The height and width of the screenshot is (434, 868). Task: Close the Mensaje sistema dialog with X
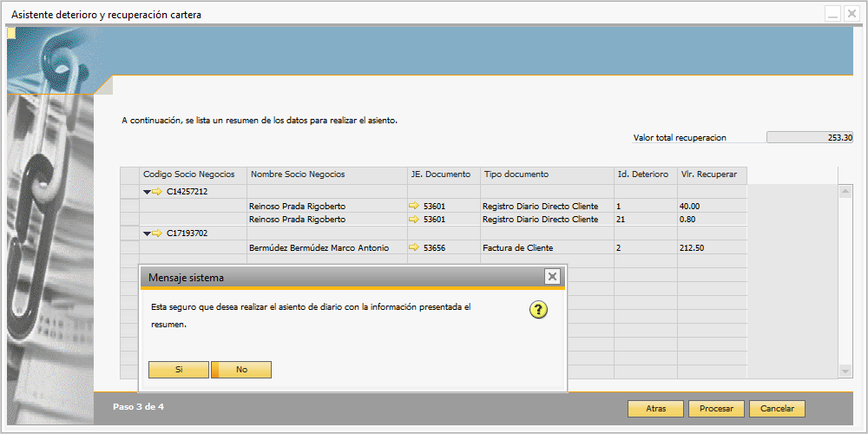pos(552,277)
